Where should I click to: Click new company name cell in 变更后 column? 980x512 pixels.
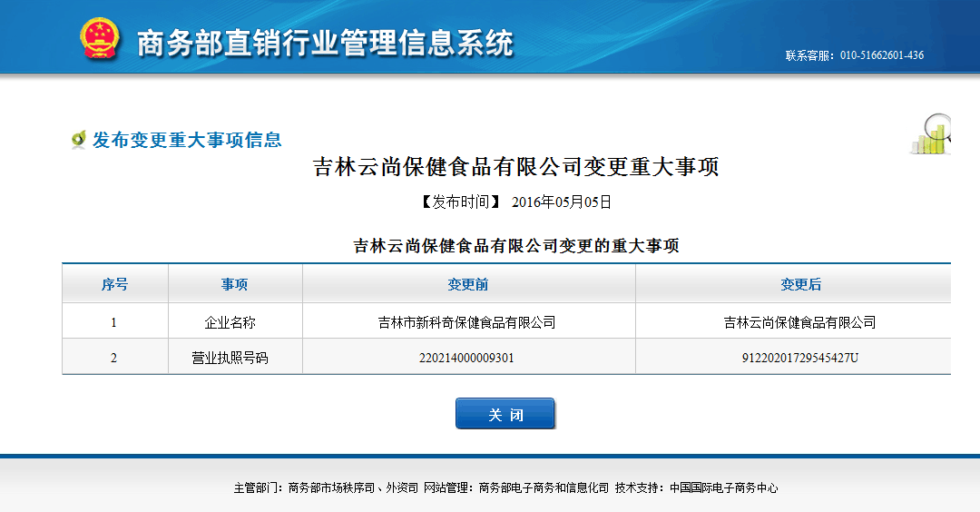[799, 322]
